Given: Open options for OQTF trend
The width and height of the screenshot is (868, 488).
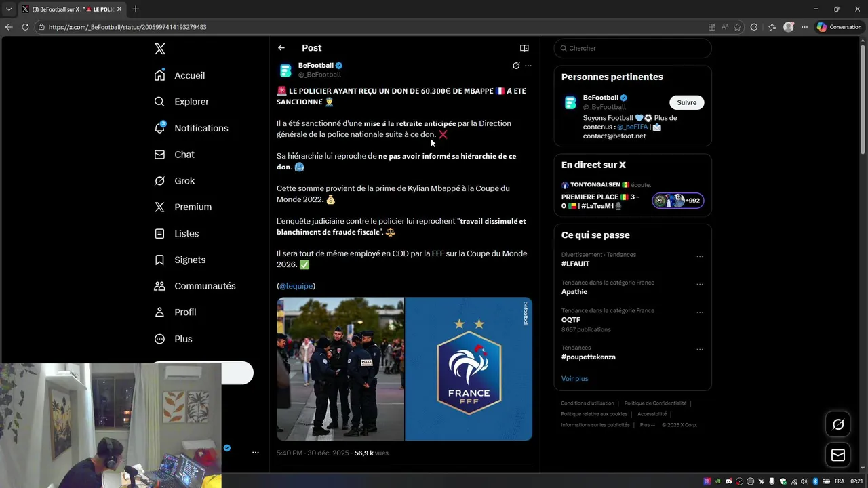Looking at the screenshot, I should click(x=700, y=312).
